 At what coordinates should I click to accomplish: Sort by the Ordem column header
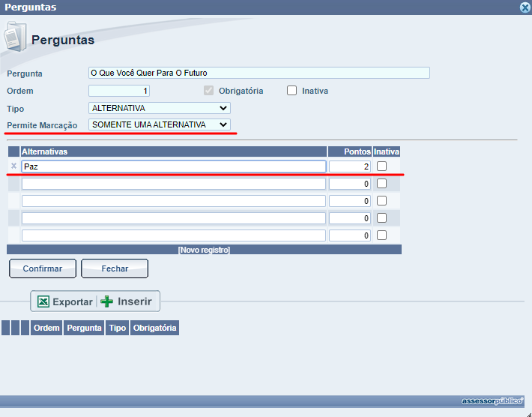[46, 328]
